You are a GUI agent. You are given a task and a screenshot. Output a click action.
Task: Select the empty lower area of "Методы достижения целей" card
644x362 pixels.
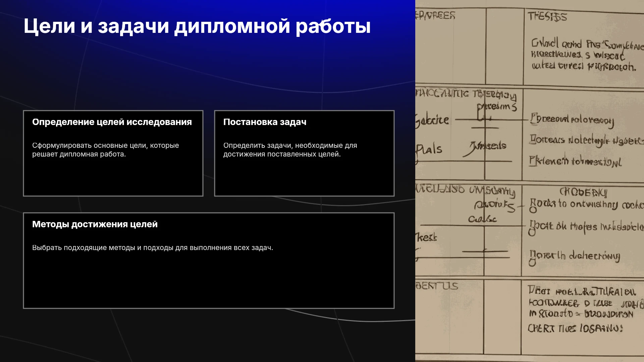click(x=209, y=280)
